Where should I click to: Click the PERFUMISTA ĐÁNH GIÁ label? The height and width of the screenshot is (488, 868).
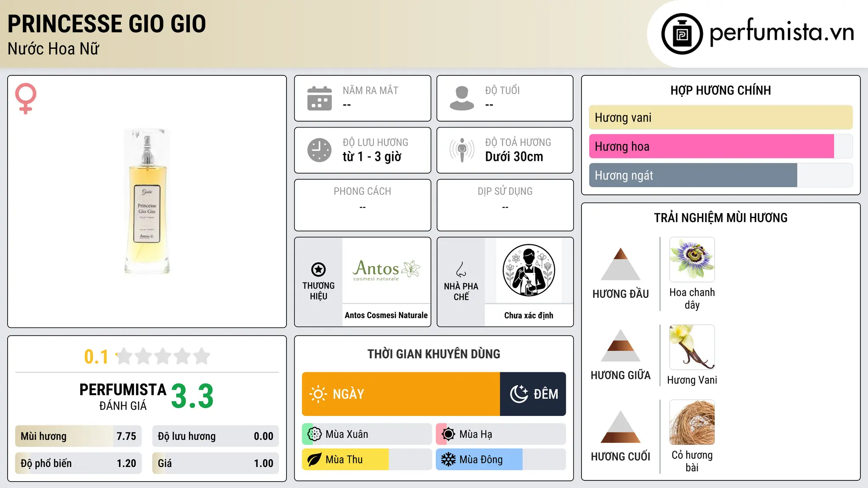click(x=123, y=396)
